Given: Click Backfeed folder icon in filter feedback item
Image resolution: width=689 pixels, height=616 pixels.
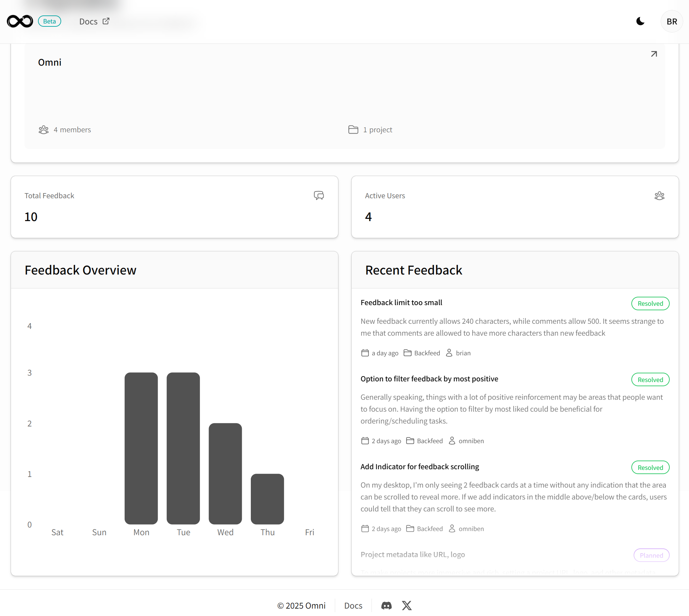Looking at the screenshot, I should click(x=410, y=441).
